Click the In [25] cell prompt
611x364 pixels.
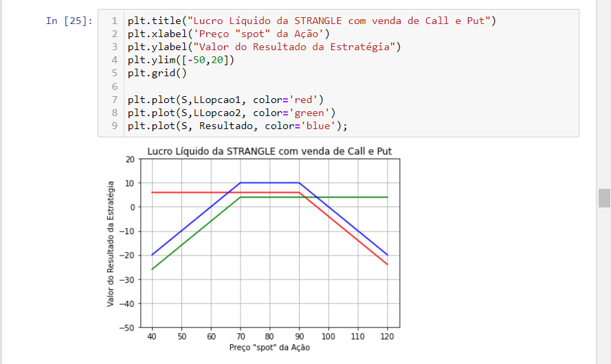68,21
